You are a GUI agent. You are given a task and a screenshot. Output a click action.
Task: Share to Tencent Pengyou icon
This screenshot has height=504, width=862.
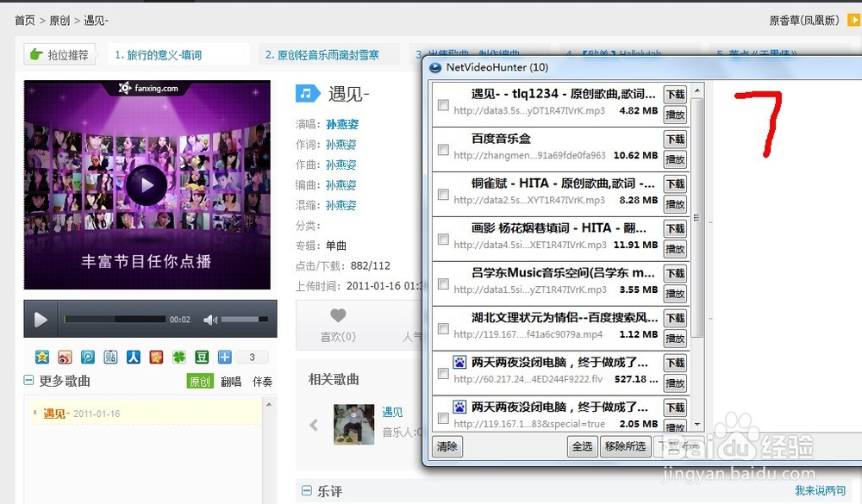(87, 358)
